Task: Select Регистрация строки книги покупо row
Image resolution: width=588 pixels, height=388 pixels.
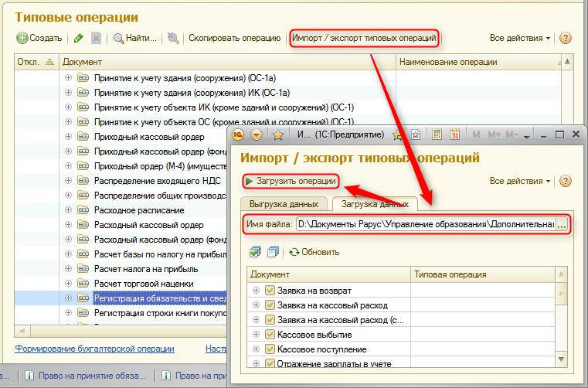Action: [121, 312]
